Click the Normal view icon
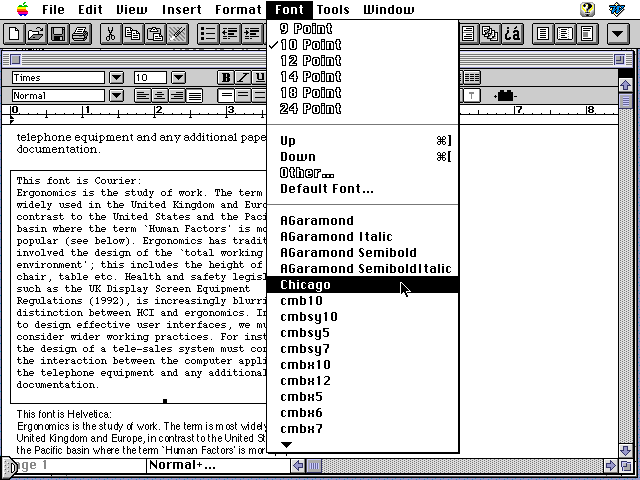The height and width of the screenshot is (480, 640). [x=543, y=33]
